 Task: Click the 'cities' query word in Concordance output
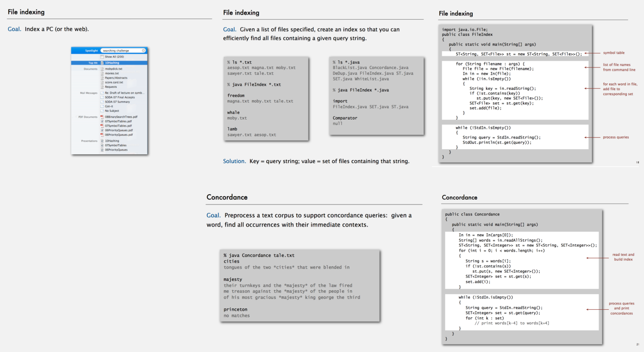click(x=231, y=261)
